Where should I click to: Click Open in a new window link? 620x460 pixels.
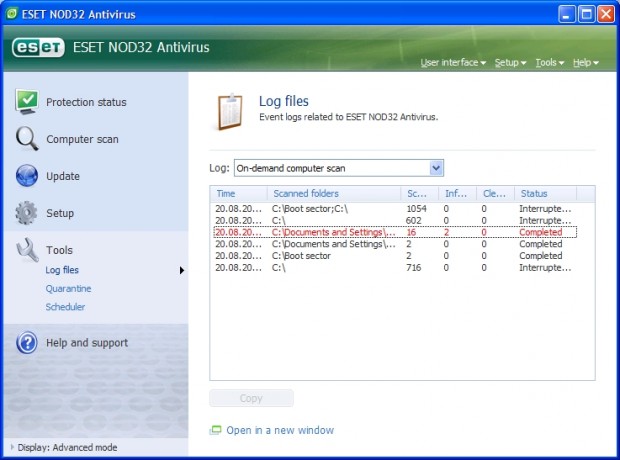click(280, 430)
